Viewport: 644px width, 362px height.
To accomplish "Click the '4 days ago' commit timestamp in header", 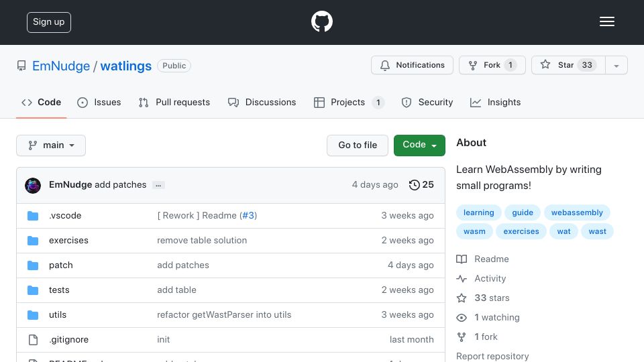I will click(x=374, y=185).
